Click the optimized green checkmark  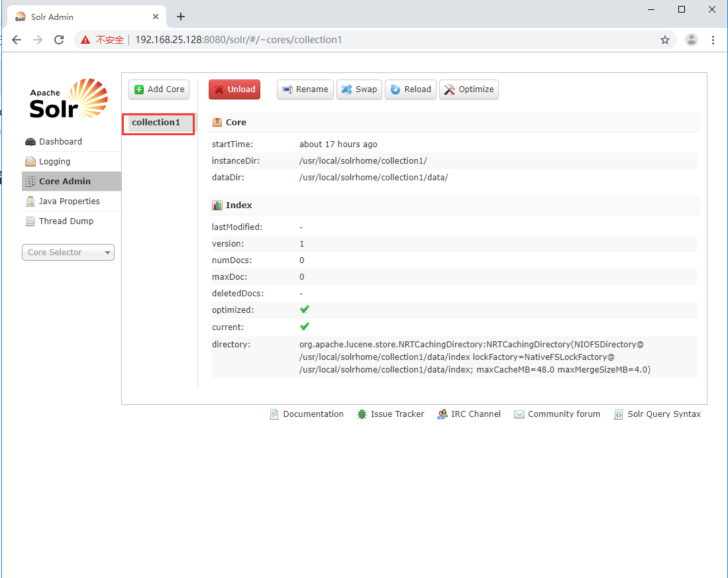305,310
